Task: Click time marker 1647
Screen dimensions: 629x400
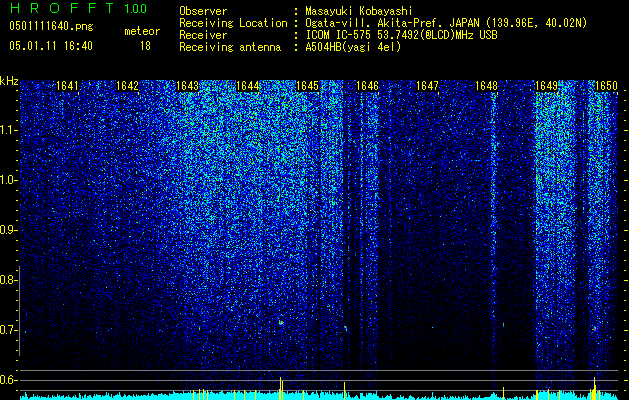Action: [x=428, y=86]
